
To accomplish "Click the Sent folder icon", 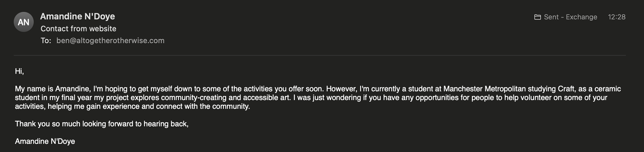I will (x=537, y=17).
